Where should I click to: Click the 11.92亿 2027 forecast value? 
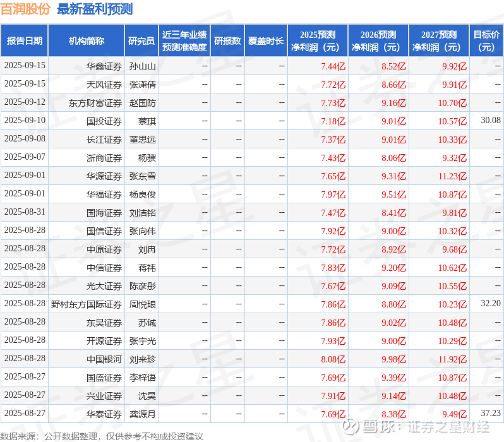tap(452, 359)
